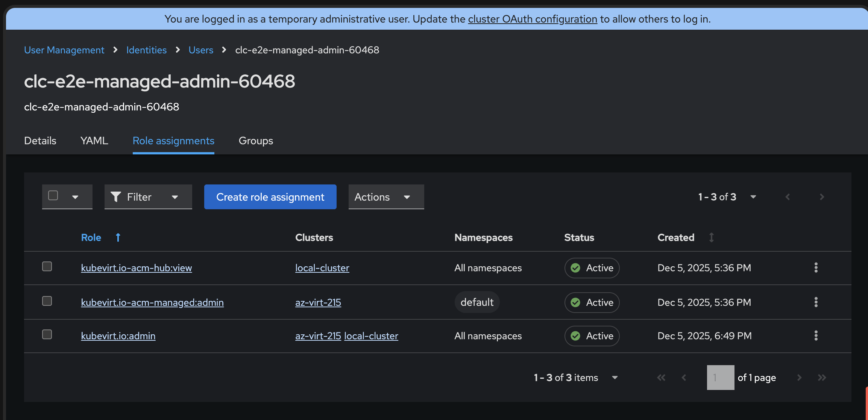Screen dimensions: 868x420
Task: Click Create role assignment button
Action: [x=270, y=197]
